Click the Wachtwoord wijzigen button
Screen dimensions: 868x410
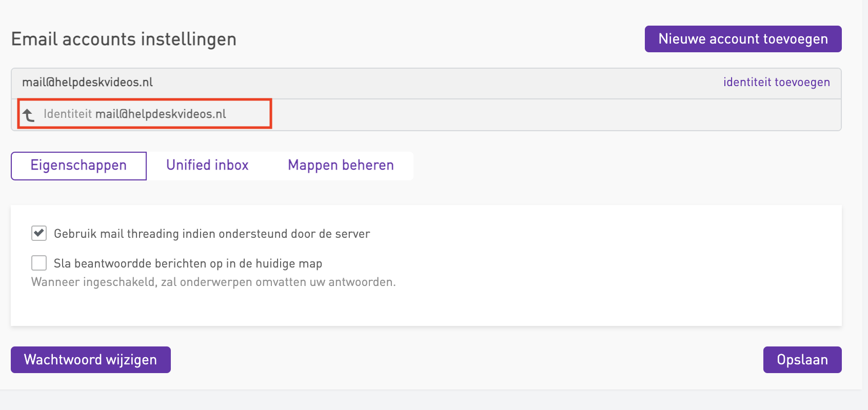coord(91,360)
